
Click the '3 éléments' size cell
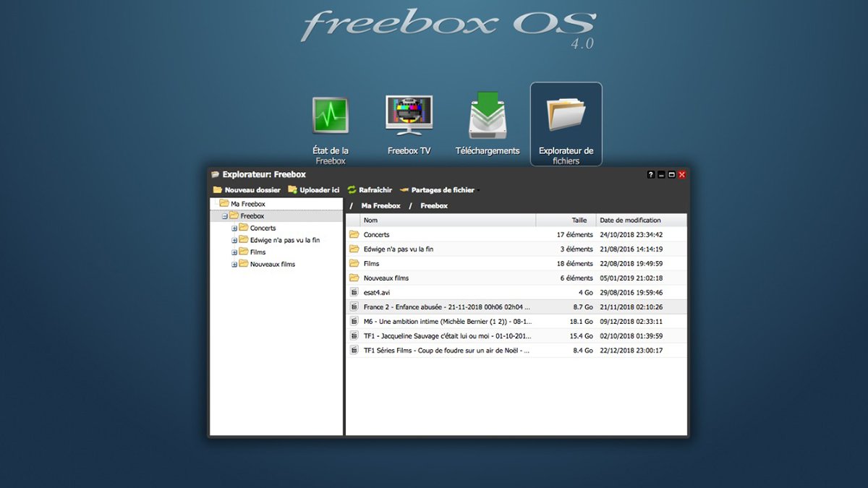coord(576,249)
